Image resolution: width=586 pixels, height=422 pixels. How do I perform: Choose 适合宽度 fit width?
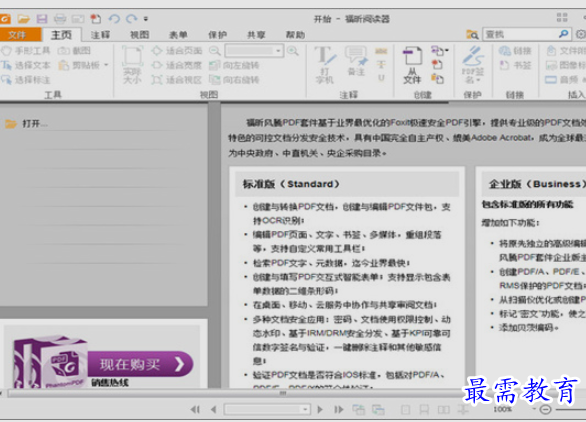177,65
